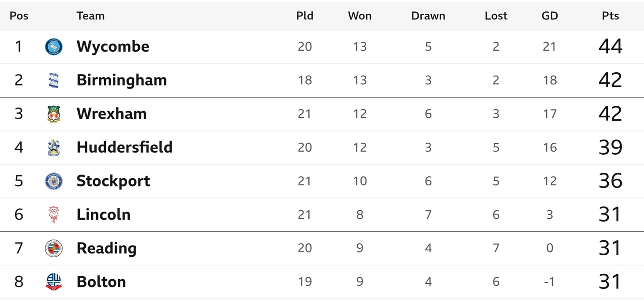Click the Wrexham club crest icon
The image size is (644, 302).
click(54, 114)
